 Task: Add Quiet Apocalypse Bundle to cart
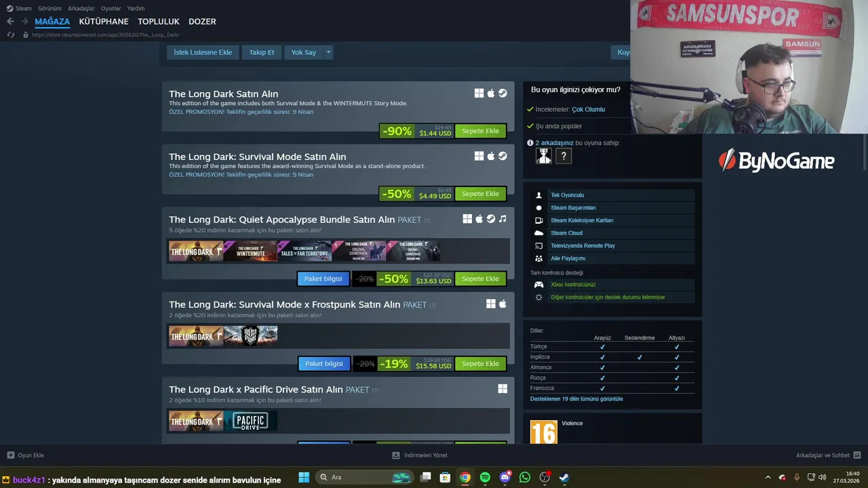[x=480, y=279]
